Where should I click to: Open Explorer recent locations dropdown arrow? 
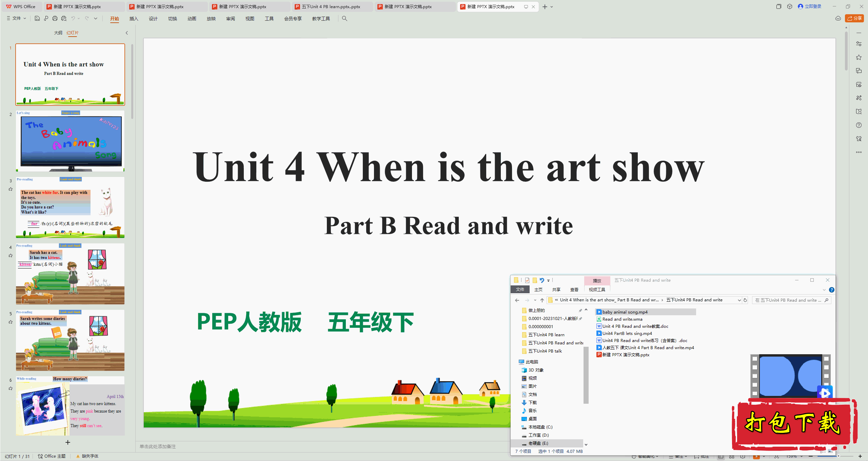(535, 300)
